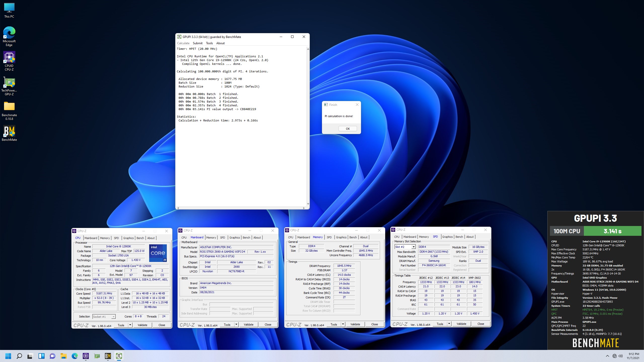Select Mainboard tab in SPD window
Image resolution: width=644 pixels, height=362 pixels.
pyautogui.click(x=410, y=237)
